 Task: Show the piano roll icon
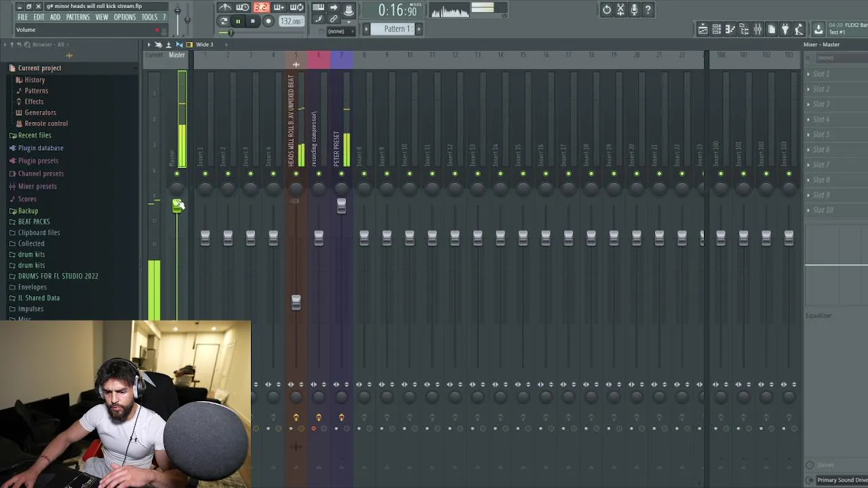(730, 29)
